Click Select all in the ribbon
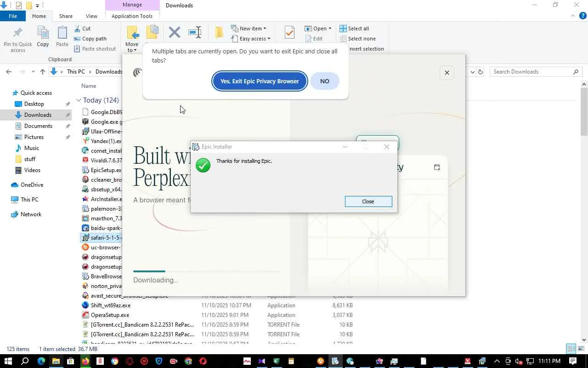Image resolution: width=588 pixels, height=368 pixels. click(354, 29)
